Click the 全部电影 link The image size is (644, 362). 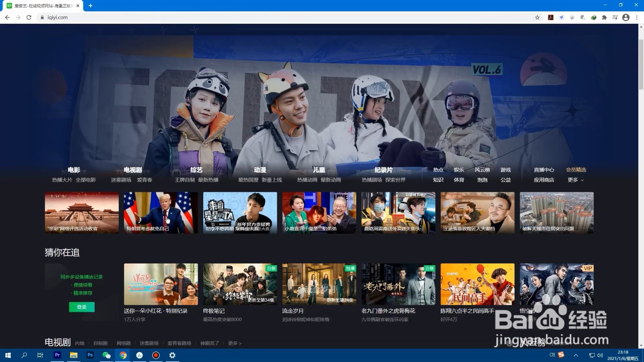pyautogui.click(x=86, y=180)
